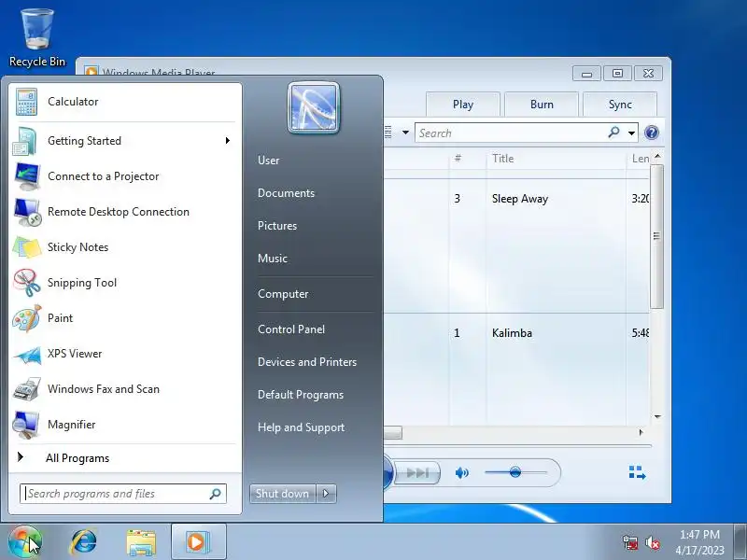Open Calculator from the Start menu
Screen dimensions: 747x560
pyautogui.click(x=125, y=102)
